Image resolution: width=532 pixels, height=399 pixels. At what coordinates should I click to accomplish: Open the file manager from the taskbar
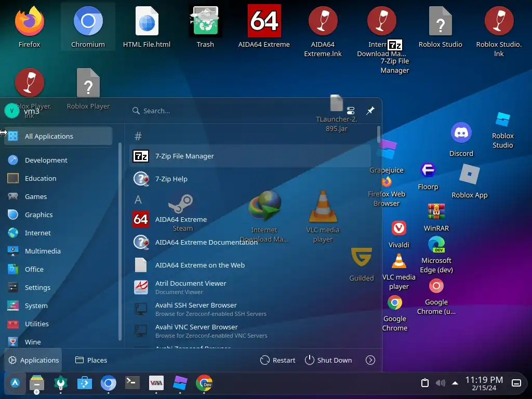[x=37, y=383]
